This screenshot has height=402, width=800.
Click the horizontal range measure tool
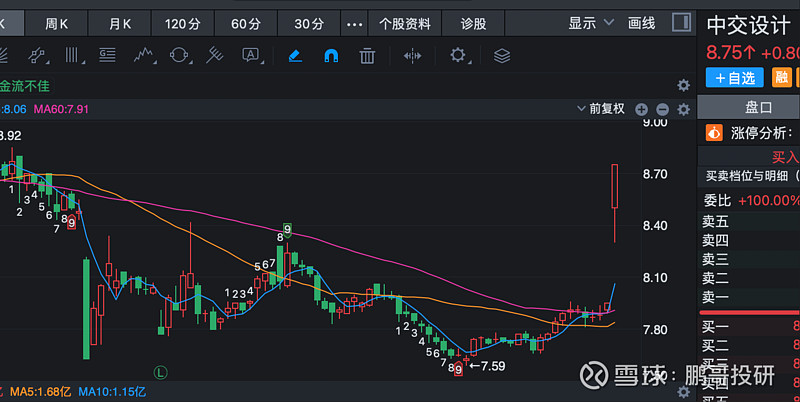(x=413, y=56)
